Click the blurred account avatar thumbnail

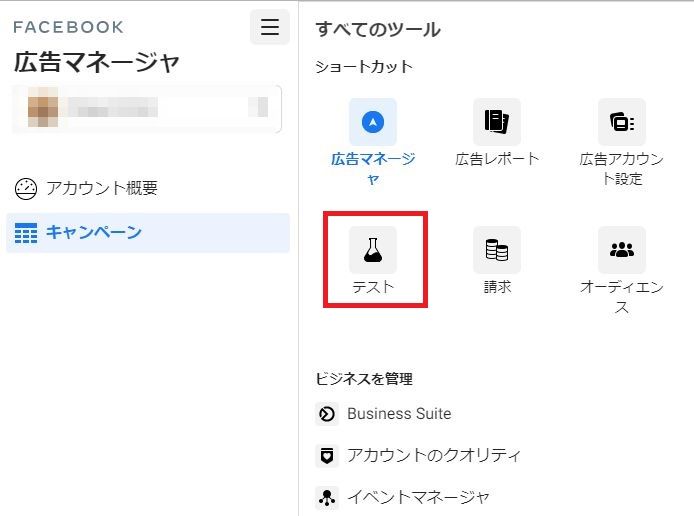(43, 107)
